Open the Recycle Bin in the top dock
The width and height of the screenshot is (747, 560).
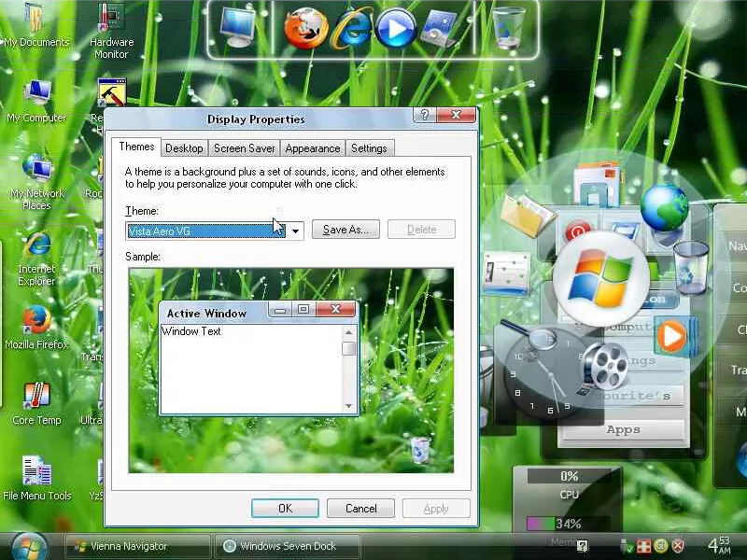508,27
